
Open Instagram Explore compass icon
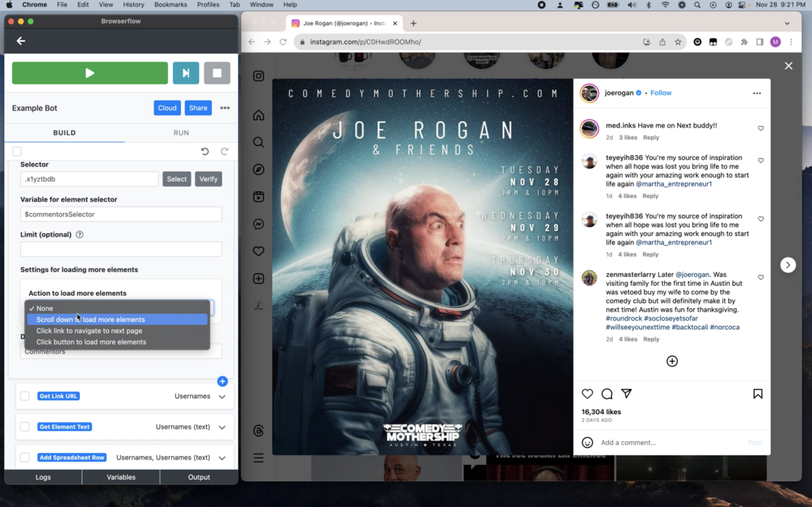(259, 170)
